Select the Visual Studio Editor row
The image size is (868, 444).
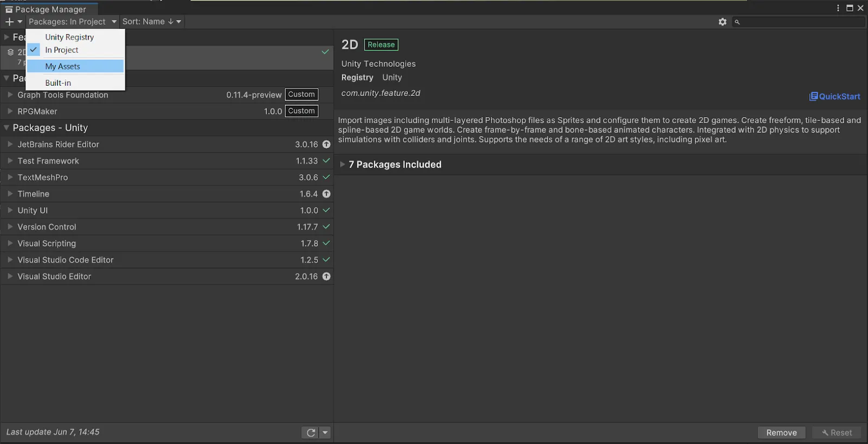pyautogui.click(x=167, y=276)
